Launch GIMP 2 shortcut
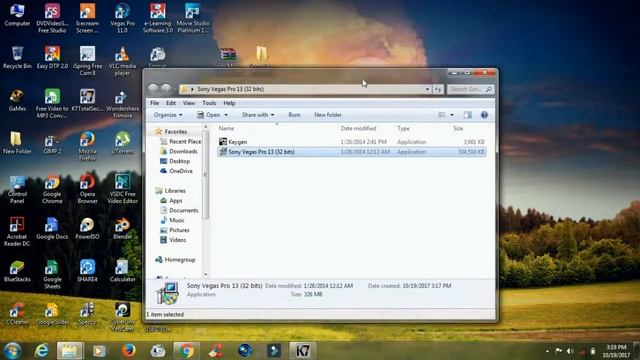640x360 pixels. tap(52, 143)
